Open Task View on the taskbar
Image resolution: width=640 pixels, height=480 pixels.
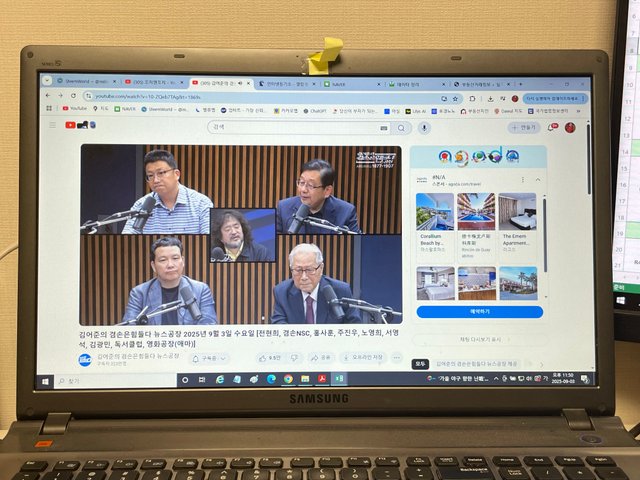pos(202,380)
